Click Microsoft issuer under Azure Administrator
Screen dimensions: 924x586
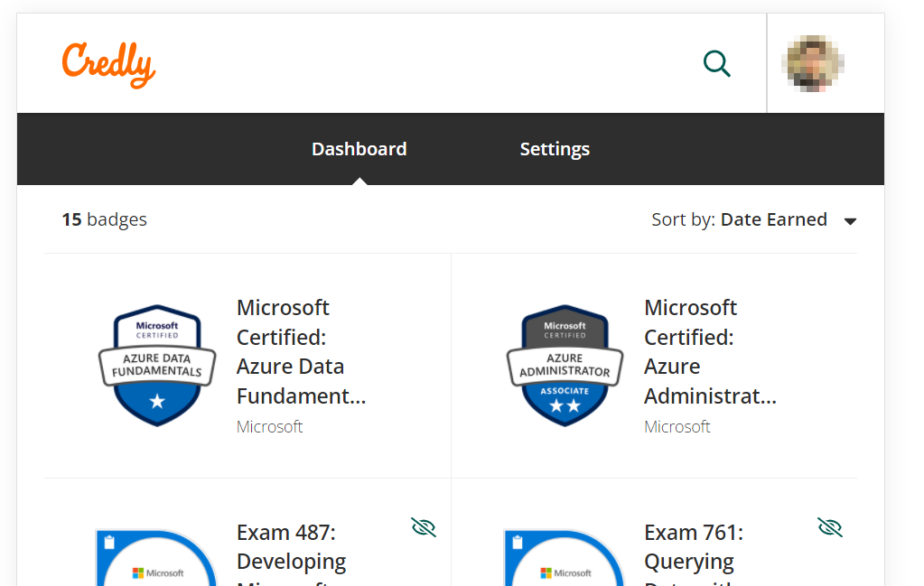[677, 426]
